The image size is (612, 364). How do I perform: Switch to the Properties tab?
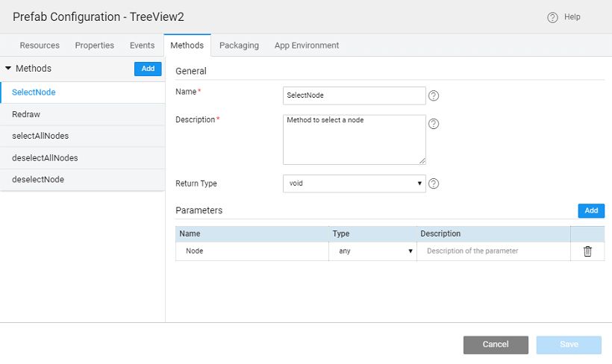point(95,45)
